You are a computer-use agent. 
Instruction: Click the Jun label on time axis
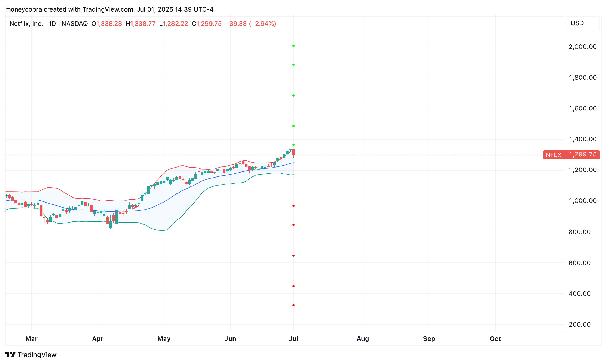(x=230, y=339)
